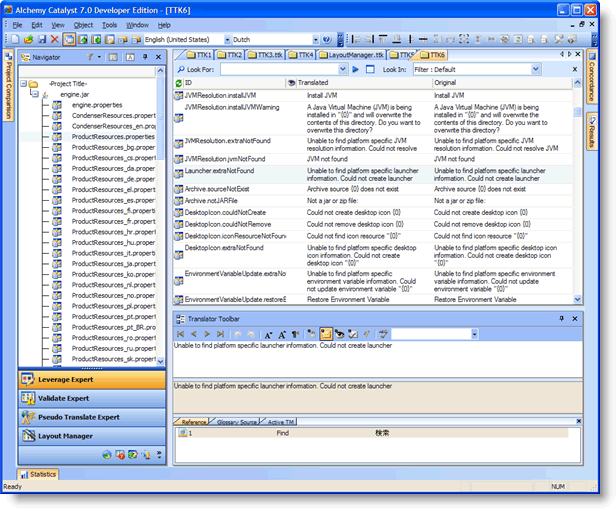Toggle the Navigator grid view button
The width and height of the screenshot is (616, 510).
tap(113, 57)
